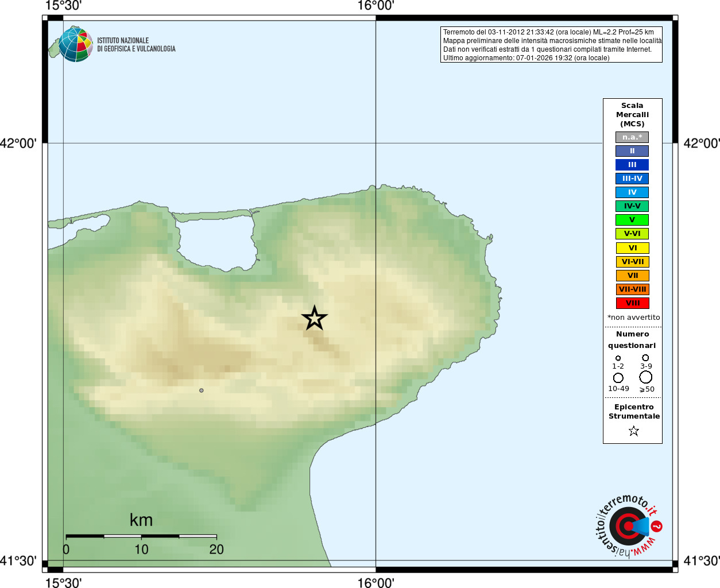The image size is (720, 588).
Task: Click the yellow VI legend swatch
Action: tap(632, 248)
